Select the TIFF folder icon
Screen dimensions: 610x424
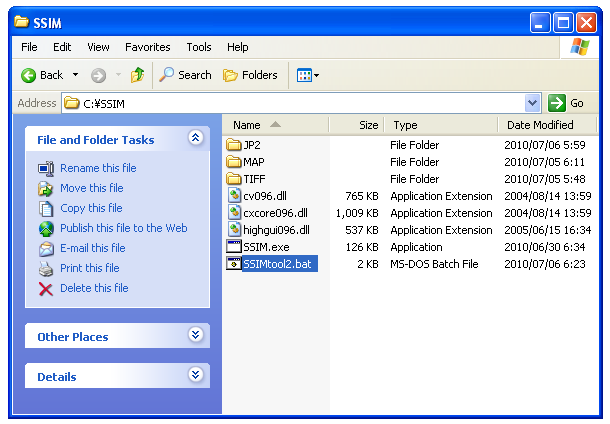point(234,179)
